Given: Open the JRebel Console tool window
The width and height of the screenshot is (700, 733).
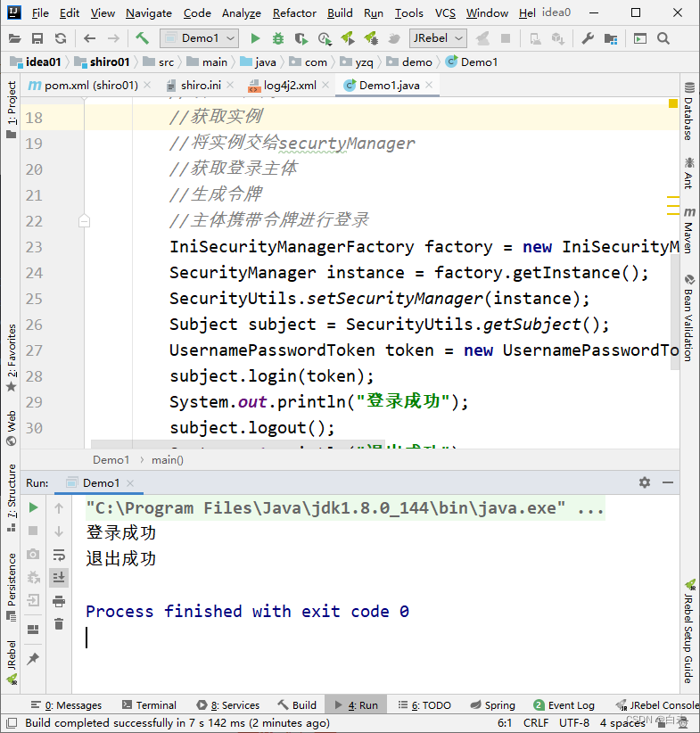Looking at the screenshot, I should pos(657,705).
